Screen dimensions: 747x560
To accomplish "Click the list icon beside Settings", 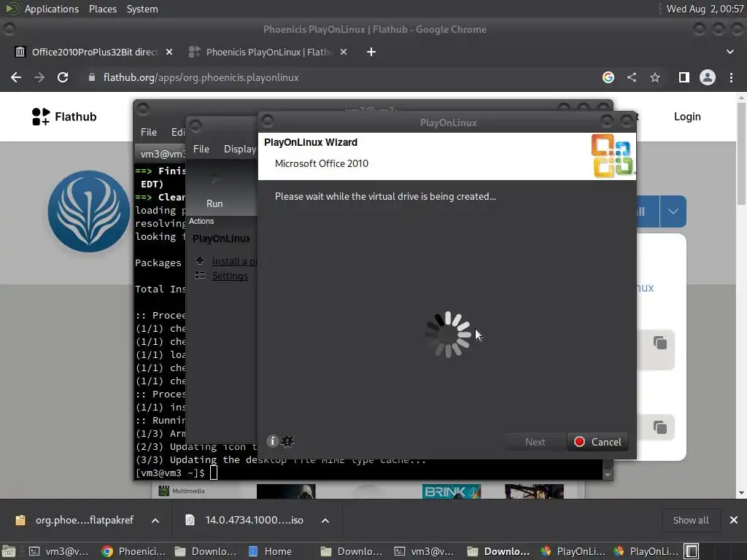I will (x=200, y=275).
